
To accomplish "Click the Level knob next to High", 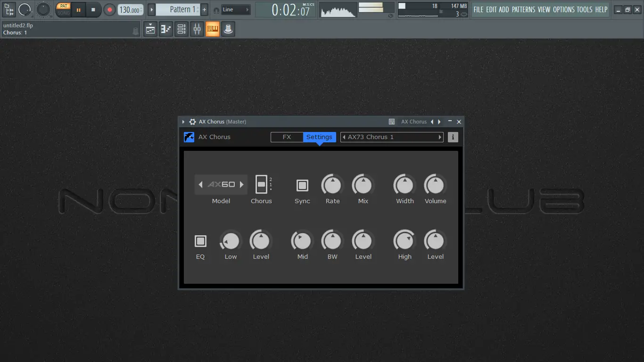I will coord(435,241).
